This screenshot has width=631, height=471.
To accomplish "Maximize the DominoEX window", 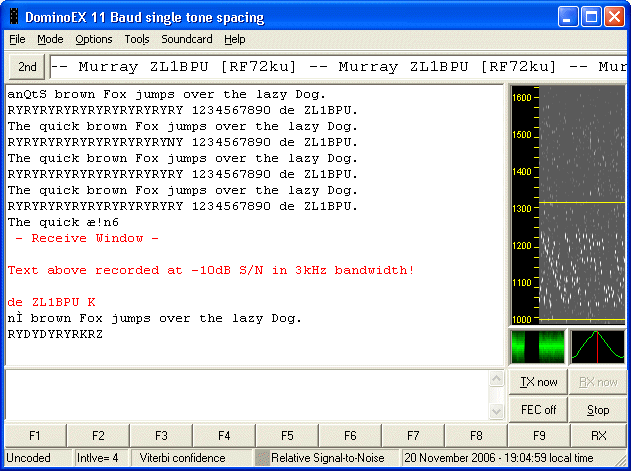I will (592, 17).
